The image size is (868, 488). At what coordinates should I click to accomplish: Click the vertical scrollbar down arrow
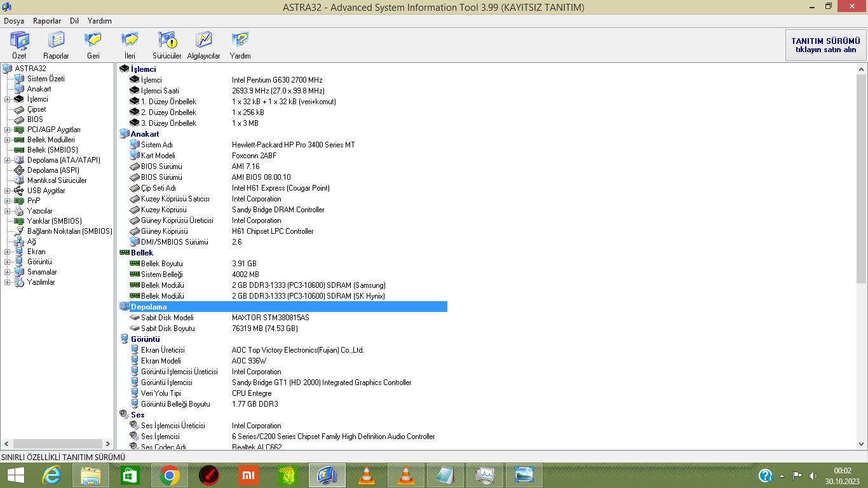click(862, 444)
